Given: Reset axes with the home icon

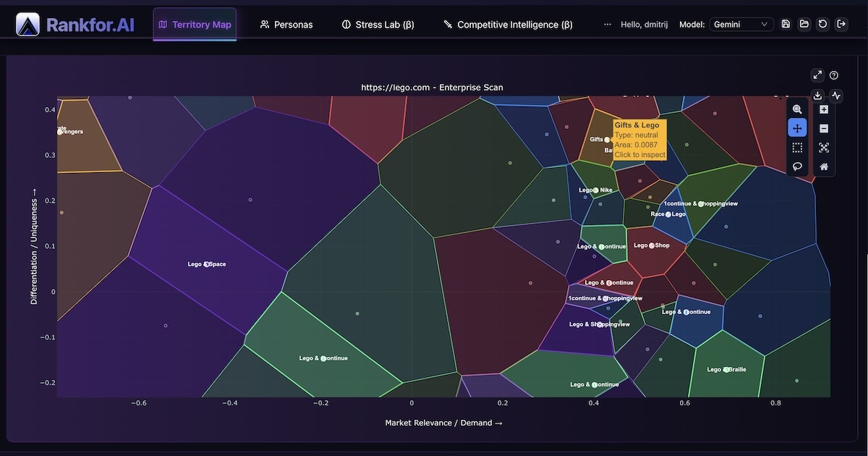Looking at the screenshot, I should pos(824,166).
